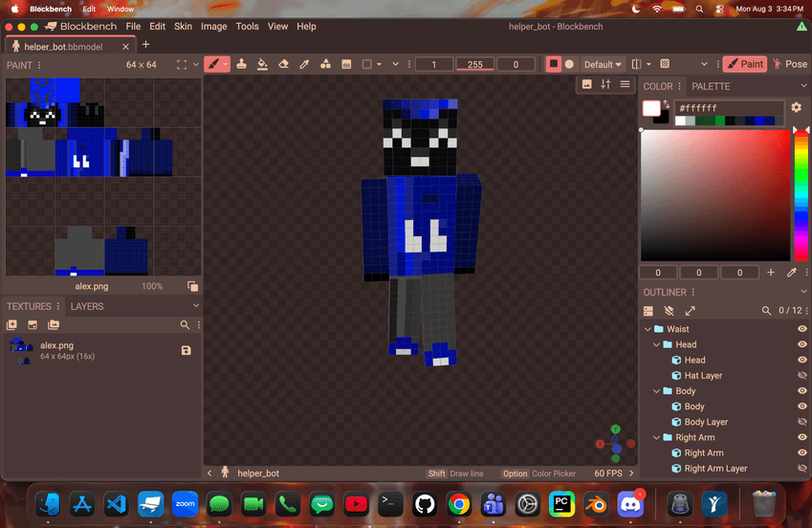The image size is (812, 528).
Task: Click the create texture icon
Action: 11,324
